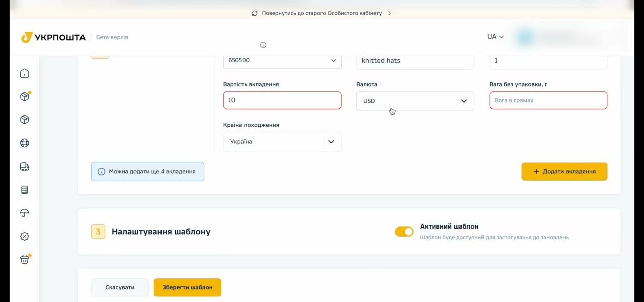Click the Додати вкладення button
644x302 pixels.
(x=565, y=171)
